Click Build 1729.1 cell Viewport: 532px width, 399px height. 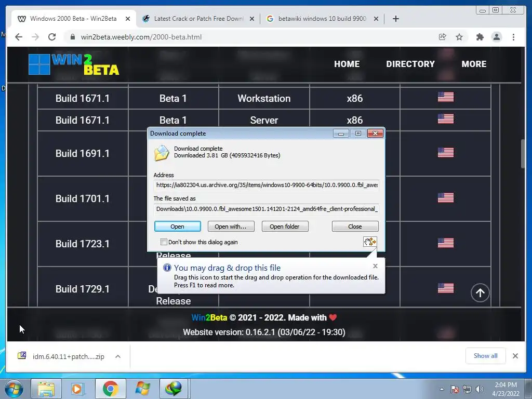[83, 289]
